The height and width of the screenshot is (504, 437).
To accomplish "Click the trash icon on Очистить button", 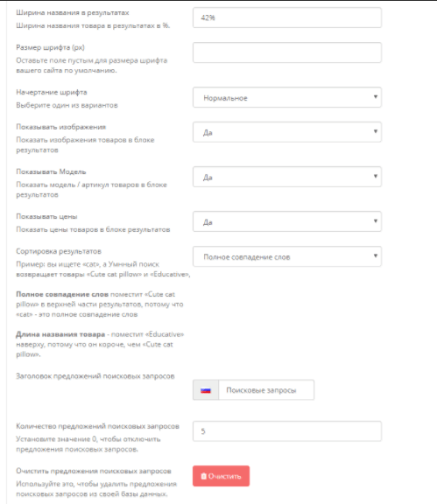I will [x=203, y=476].
